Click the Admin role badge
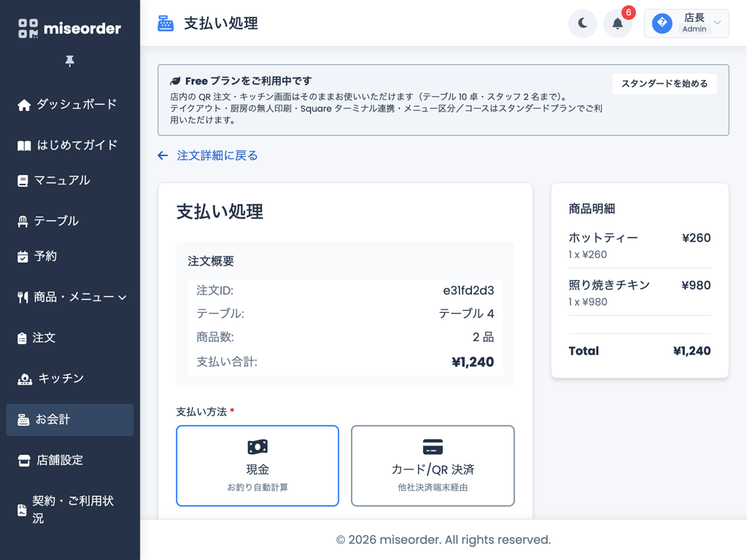Image resolution: width=747 pixels, height=560 pixels. pyautogui.click(x=694, y=29)
